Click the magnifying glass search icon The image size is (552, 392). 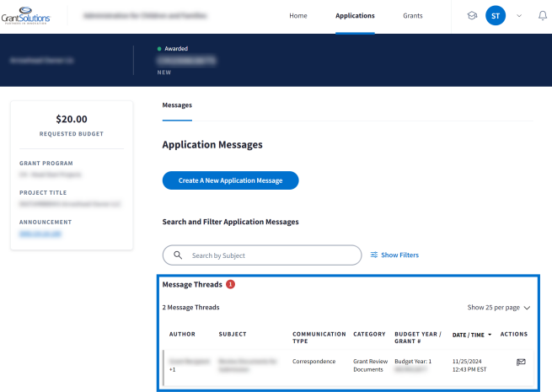[178, 255]
